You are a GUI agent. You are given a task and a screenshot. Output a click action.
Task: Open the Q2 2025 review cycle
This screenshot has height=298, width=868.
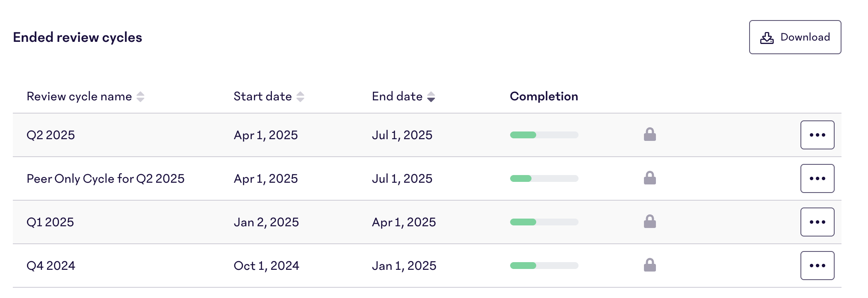50,135
